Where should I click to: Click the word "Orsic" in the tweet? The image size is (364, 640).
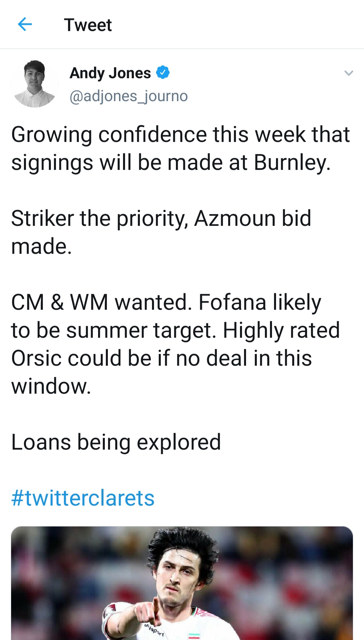point(36,358)
